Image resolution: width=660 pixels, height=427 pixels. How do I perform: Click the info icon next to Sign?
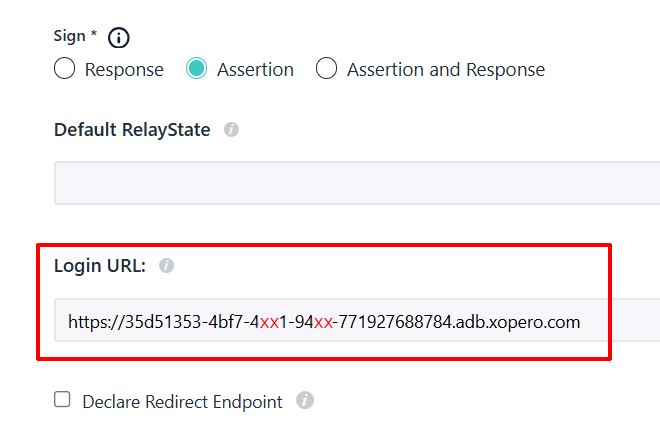tap(119, 38)
